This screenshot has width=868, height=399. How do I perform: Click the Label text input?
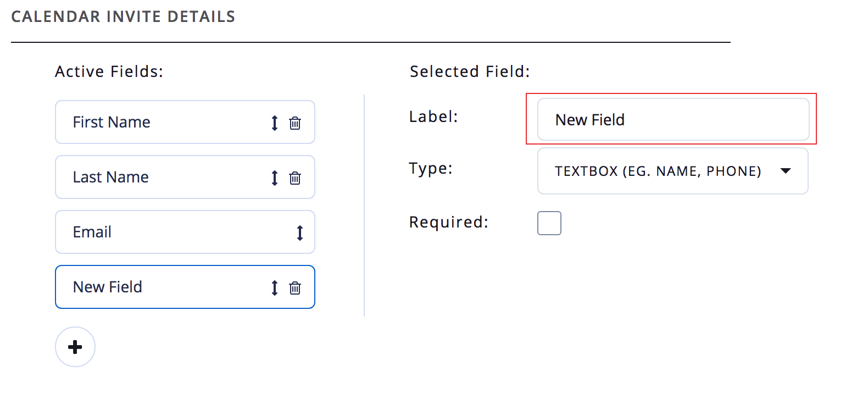673,120
